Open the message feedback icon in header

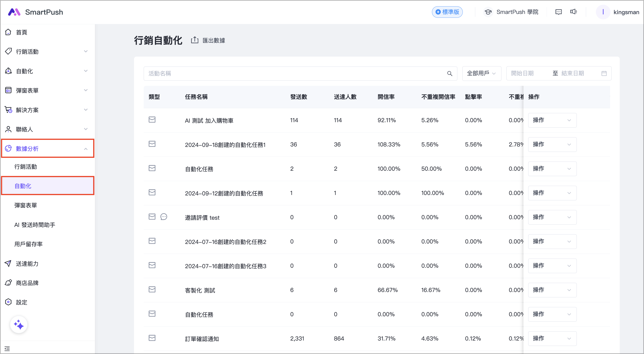point(558,12)
